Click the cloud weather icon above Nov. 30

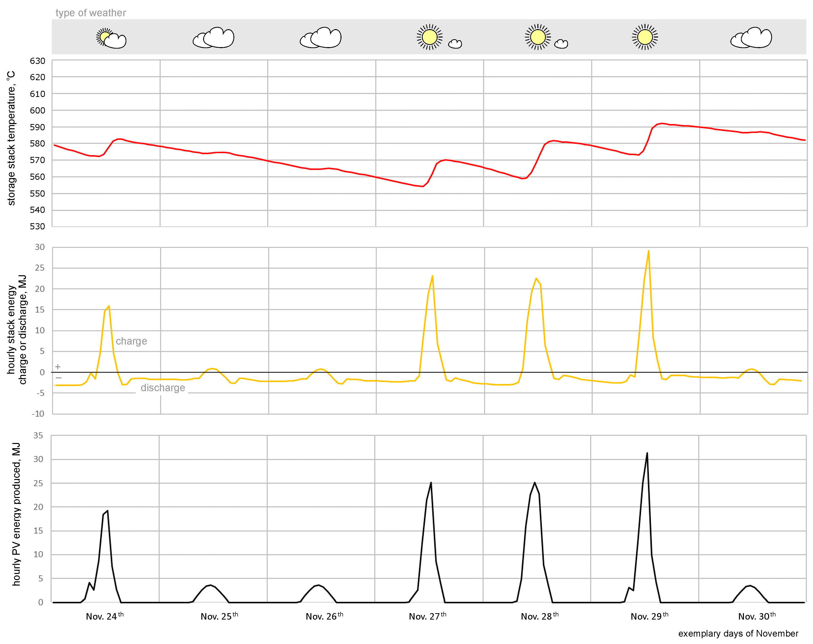point(751,37)
